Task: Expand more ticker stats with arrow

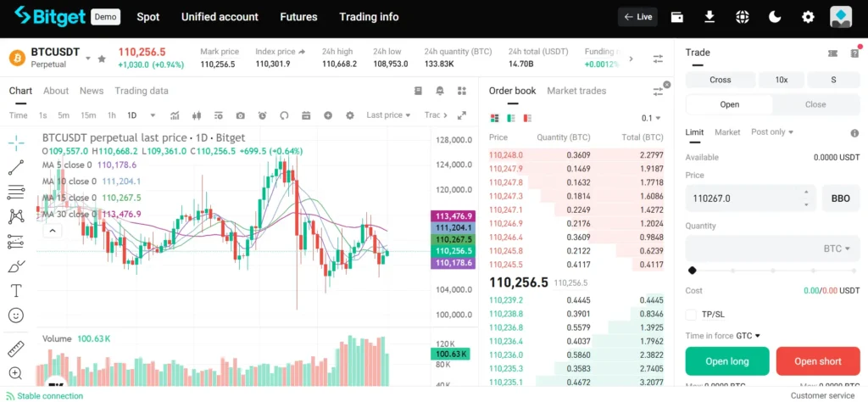Action: point(631,59)
